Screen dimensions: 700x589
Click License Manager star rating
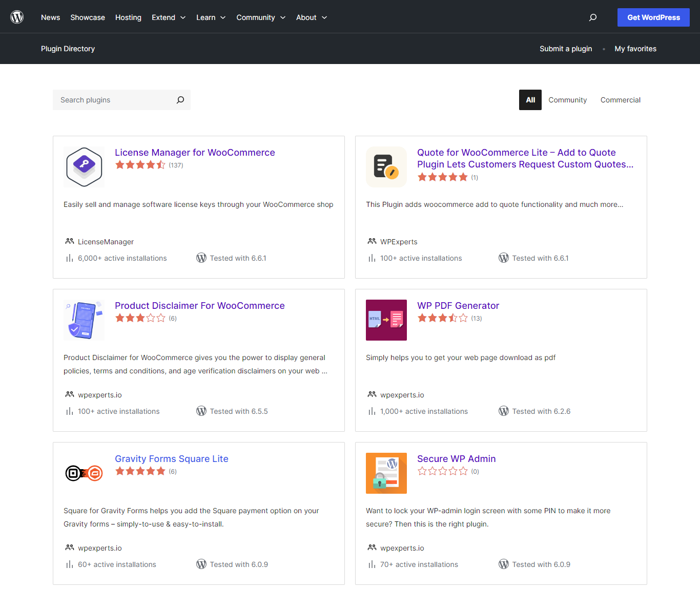click(x=140, y=165)
